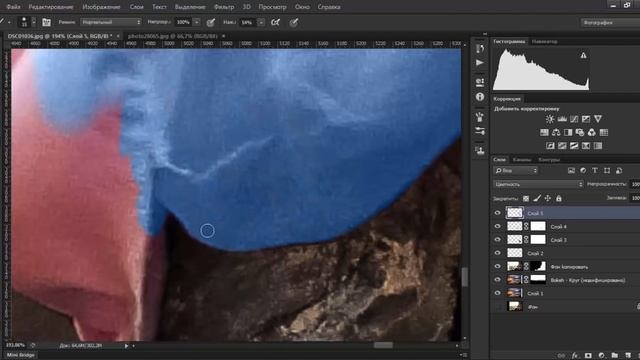The width and height of the screenshot is (640, 360).
Task: Toggle lock transparent pixels
Action: click(526, 198)
